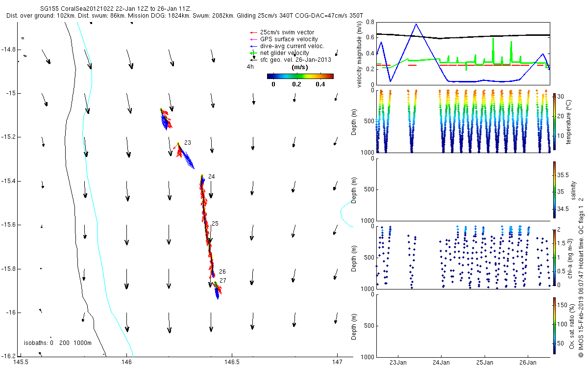Select legend entry 'sfc geo. vel. 26-Jan-2013'
This screenshot has width=588, height=368.
point(296,60)
